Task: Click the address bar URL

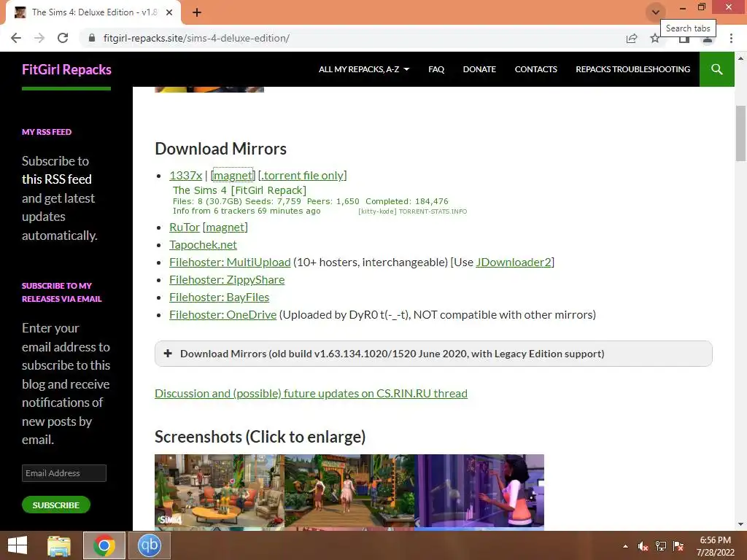Action: click(x=196, y=38)
